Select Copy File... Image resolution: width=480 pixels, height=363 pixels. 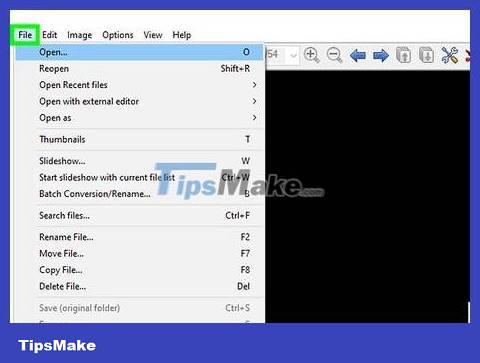coord(139,270)
